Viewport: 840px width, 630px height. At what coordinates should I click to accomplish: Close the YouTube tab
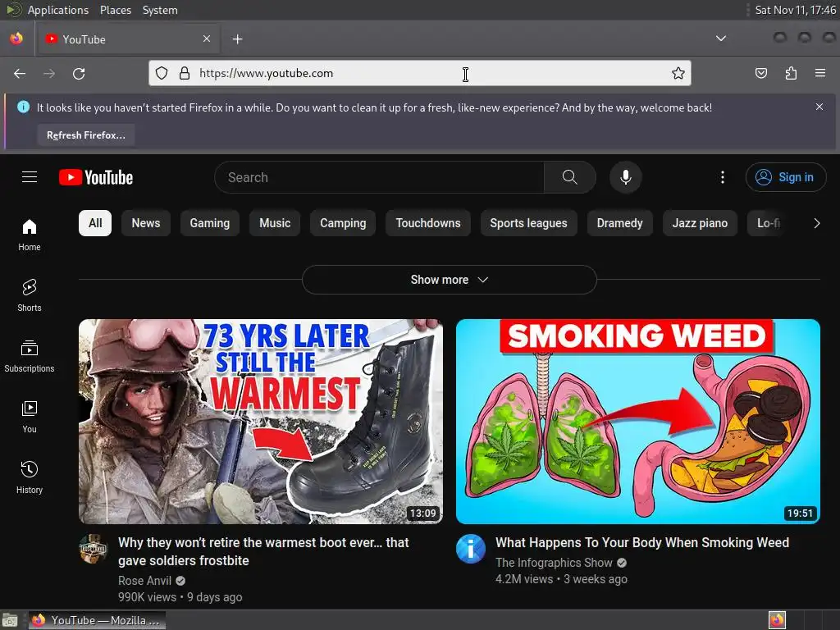click(x=207, y=39)
